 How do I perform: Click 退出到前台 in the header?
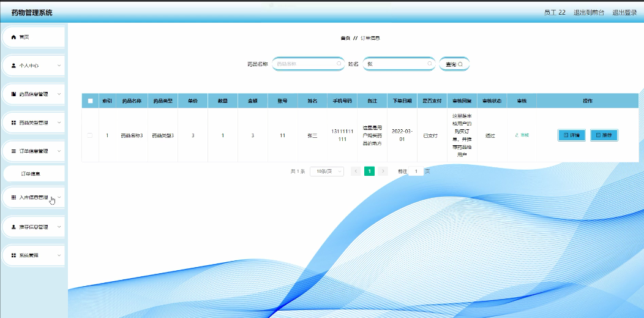point(588,12)
